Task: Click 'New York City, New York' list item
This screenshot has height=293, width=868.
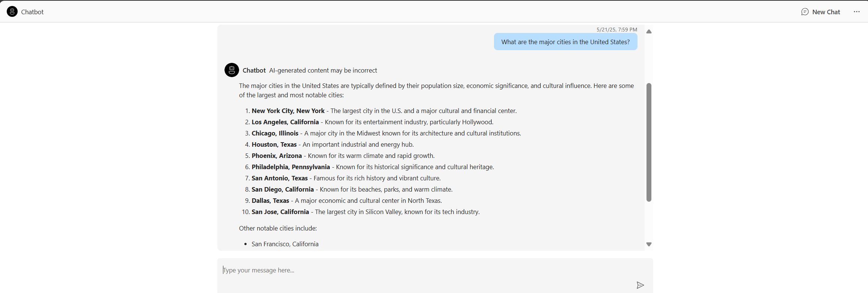Action: [384, 111]
